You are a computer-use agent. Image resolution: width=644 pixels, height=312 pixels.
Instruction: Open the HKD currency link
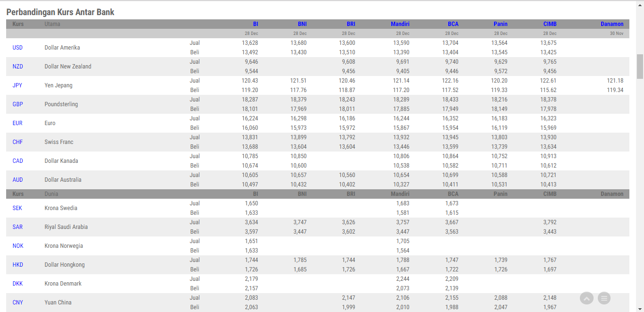point(17,265)
